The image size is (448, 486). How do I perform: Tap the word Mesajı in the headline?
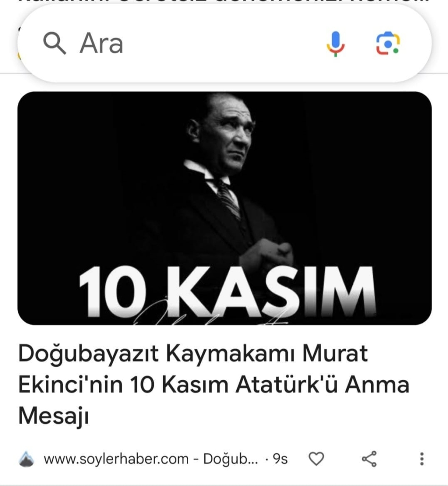(x=54, y=416)
